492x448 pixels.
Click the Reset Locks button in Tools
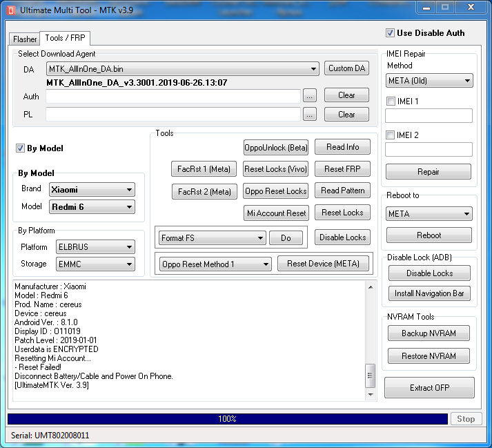click(x=342, y=213)
